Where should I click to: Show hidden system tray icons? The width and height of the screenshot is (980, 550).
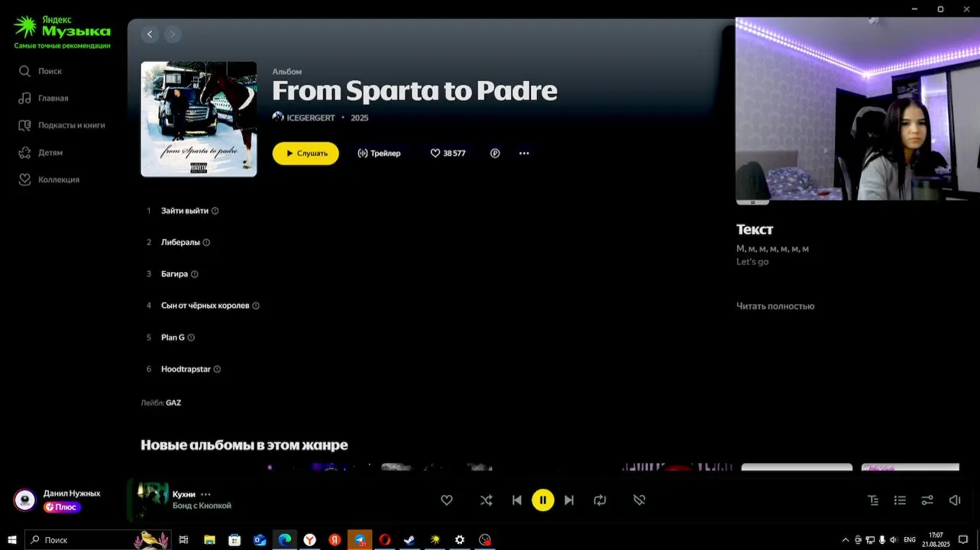pos(846,540)
